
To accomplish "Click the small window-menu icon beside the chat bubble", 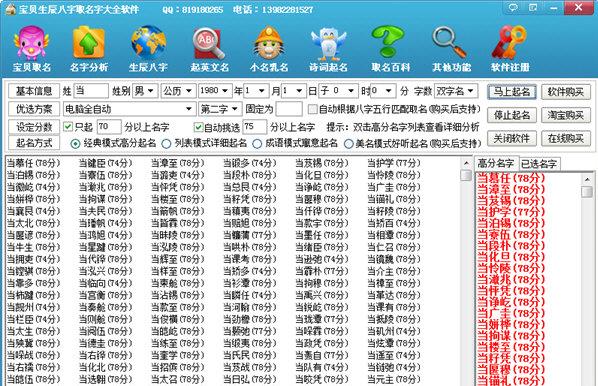I will tap(533, 7).
